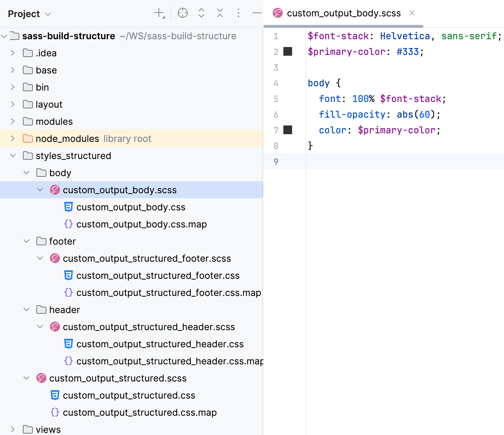This screenshot has height=435, width=504.
Task: Click the CSS icon beside custom_output_body.css
Action: tap(69, 207)
